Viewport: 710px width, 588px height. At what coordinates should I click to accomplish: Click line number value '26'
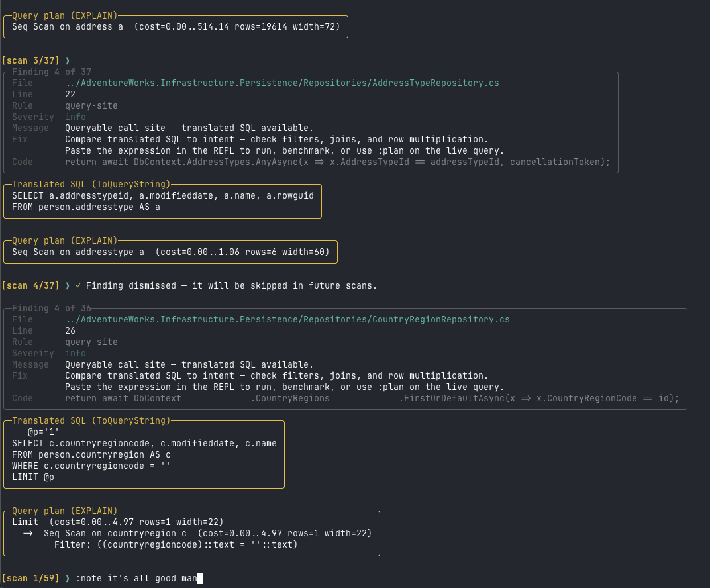point(70,331)
